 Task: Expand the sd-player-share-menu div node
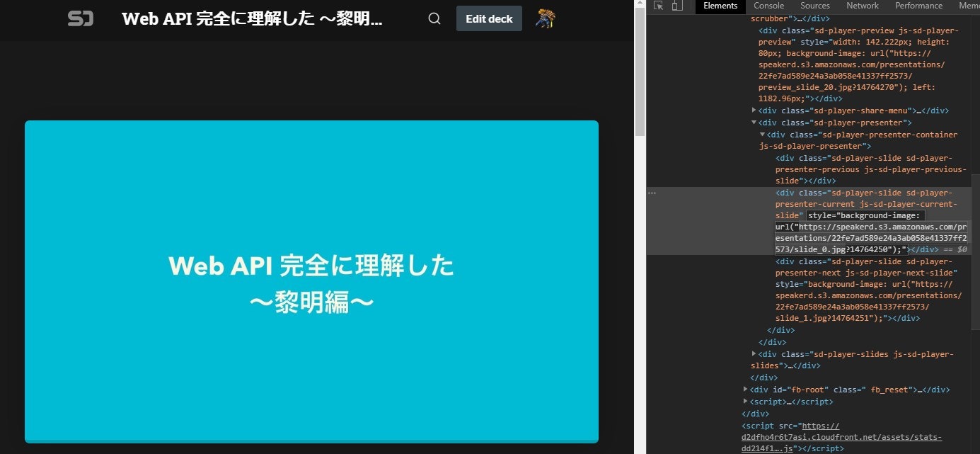(x=754, y=110)
